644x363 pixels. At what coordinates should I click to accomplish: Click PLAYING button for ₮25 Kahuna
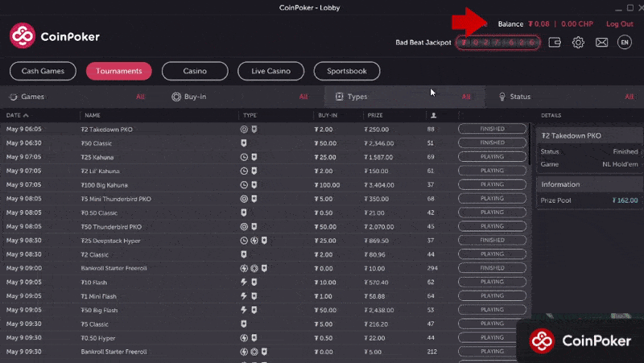(x=492, y=157)
